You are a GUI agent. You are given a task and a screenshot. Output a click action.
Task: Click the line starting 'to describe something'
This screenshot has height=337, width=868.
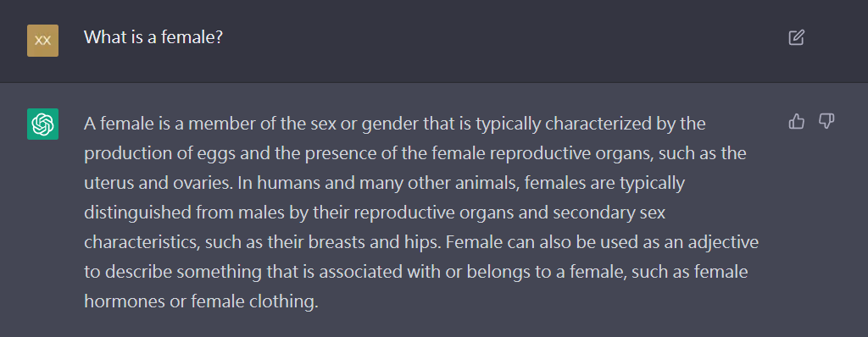click(x=415, y=273)
